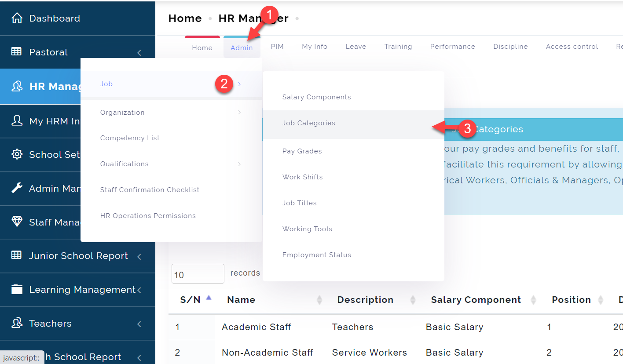This screenshot has width=623, height=364.
Task: Switch to the Discipline tab
Action: [x=510, y=47]
